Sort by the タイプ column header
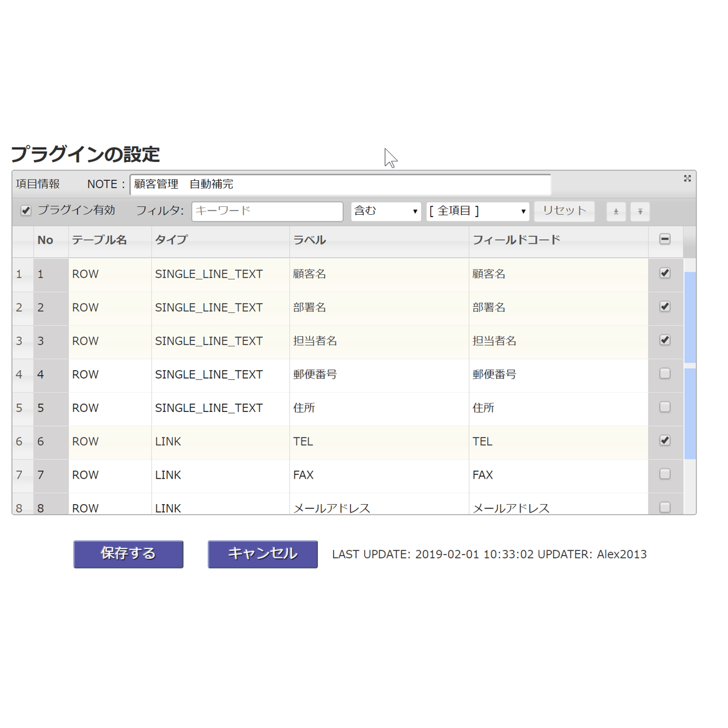The width and height of the screenshot is (728, 728). click(x=171, y=240)
